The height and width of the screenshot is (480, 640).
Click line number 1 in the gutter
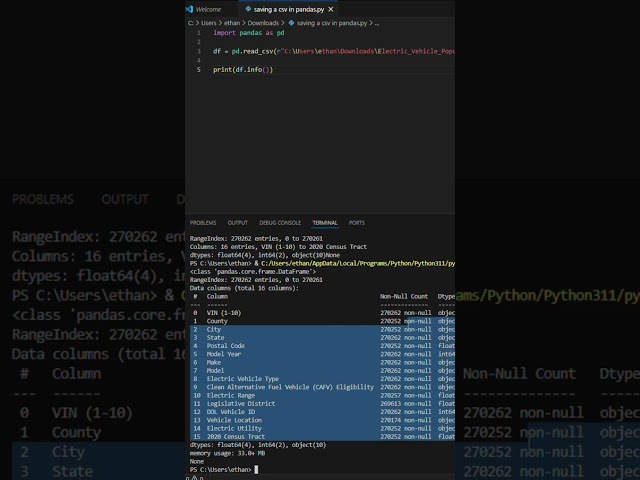pos(199,33)
